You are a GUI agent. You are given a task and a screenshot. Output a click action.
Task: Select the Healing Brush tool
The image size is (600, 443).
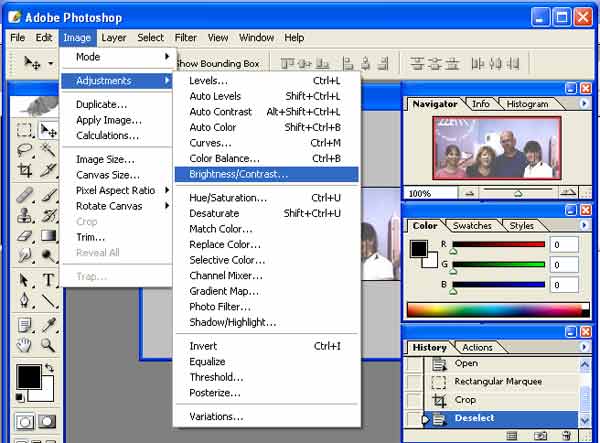pos(24,195)
